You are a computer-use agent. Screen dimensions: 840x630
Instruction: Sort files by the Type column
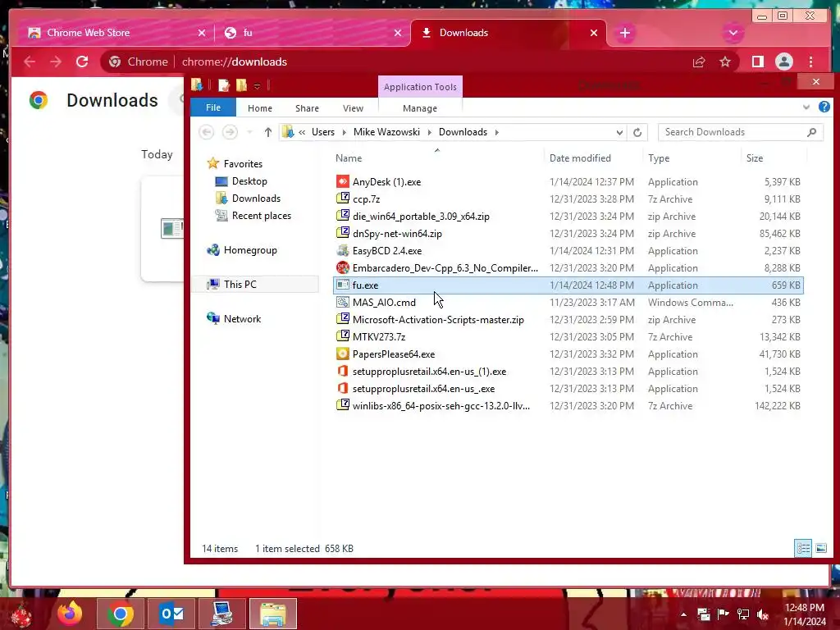point(659,158)
